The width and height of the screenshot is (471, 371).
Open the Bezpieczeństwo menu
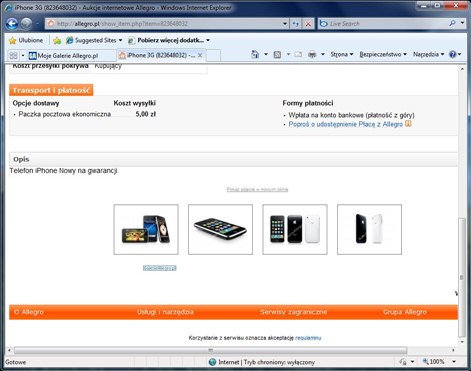[383, 54]
